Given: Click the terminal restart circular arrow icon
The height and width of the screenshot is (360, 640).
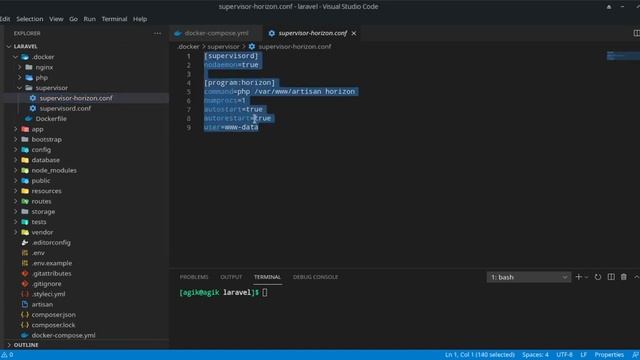Looking at the screenshot, I should (x=598, y=277).
